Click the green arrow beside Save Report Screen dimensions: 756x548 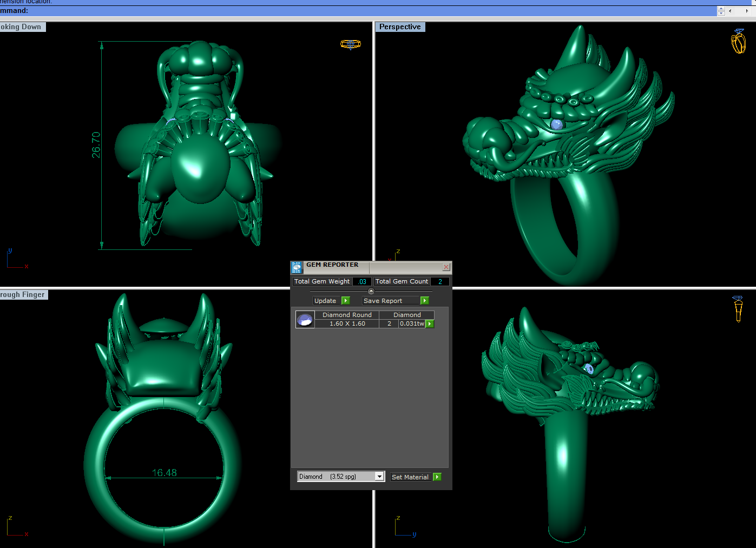pyautogui.click(x=425, y=301)
